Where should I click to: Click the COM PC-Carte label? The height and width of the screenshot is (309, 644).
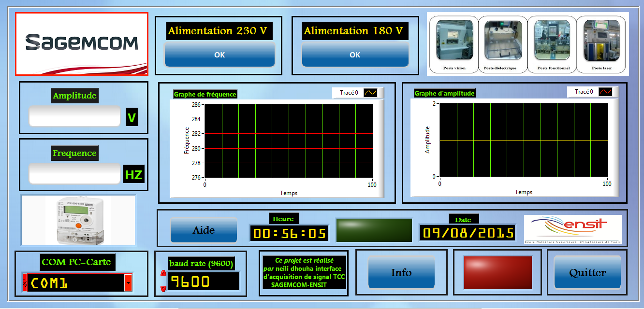click(x=76, y=262)
